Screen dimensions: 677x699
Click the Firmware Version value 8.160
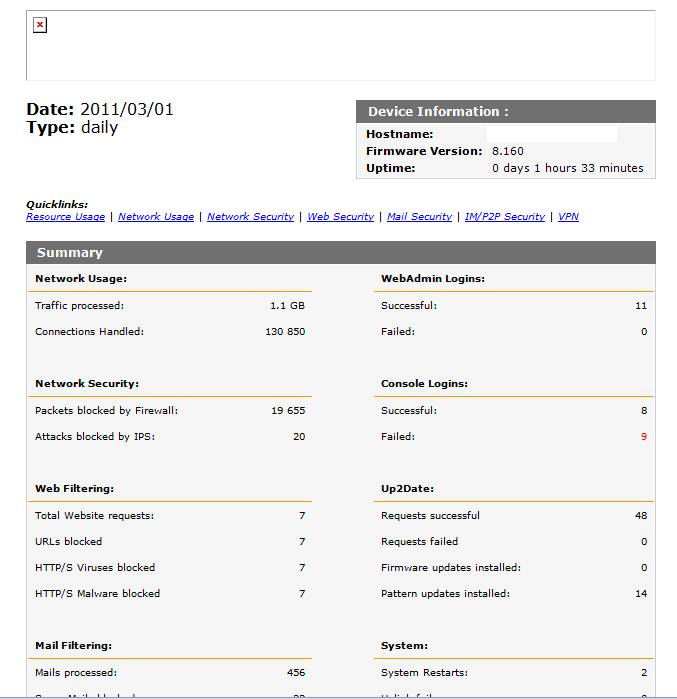click(507, 151)
